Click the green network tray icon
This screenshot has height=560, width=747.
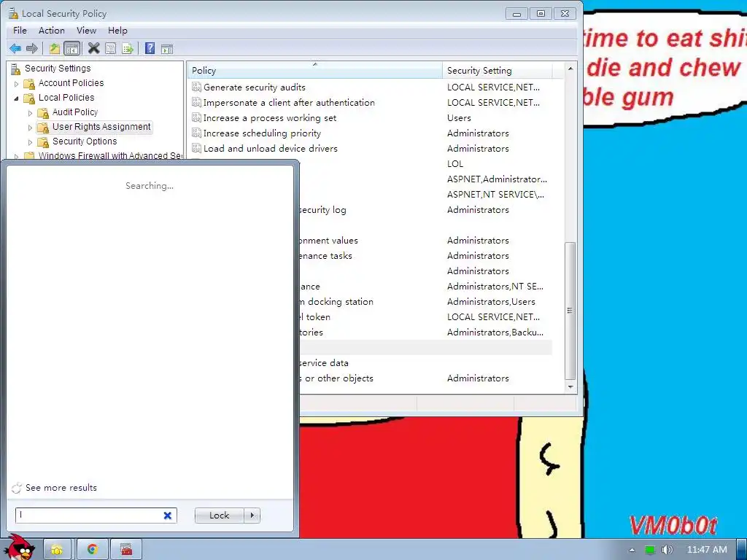coord(650,550)
